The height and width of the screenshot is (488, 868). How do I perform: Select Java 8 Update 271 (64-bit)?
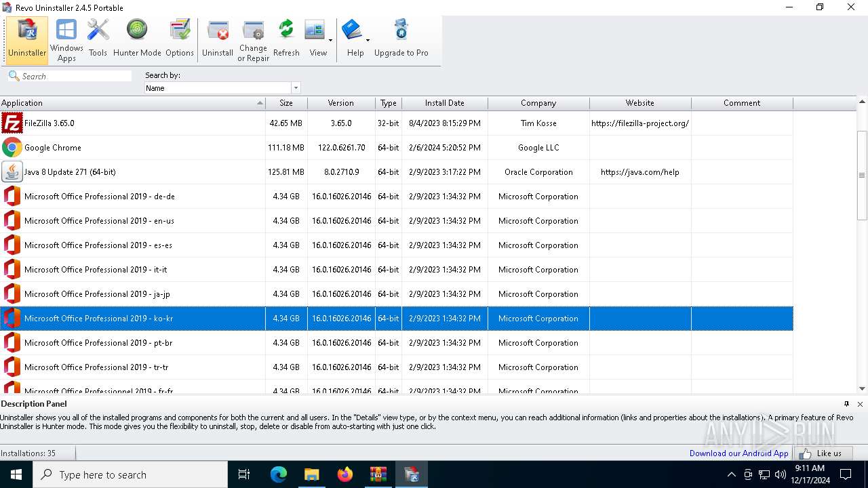pyautogui.click(x=397, y=172)
